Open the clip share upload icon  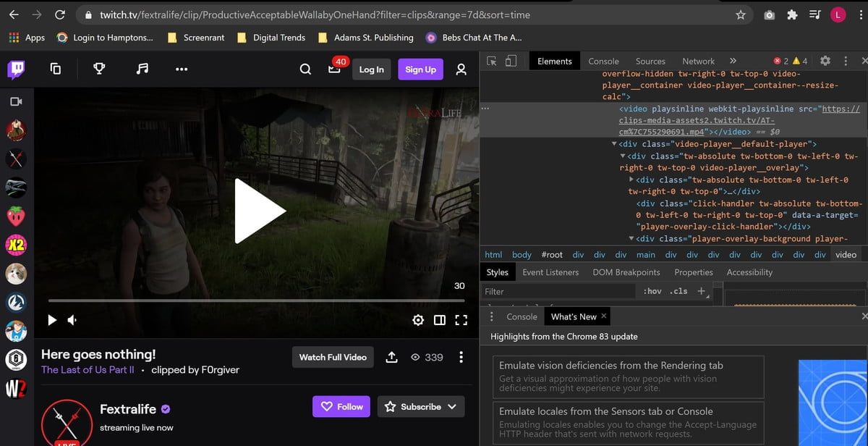pos(391,357)
